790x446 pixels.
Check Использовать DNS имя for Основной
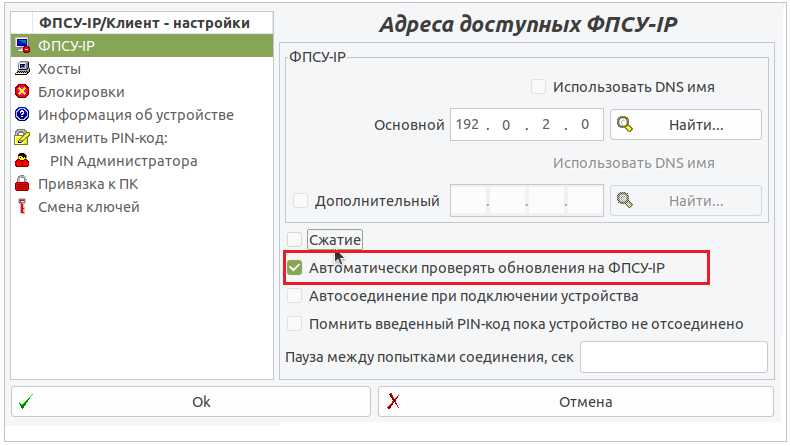click(539, 87)
